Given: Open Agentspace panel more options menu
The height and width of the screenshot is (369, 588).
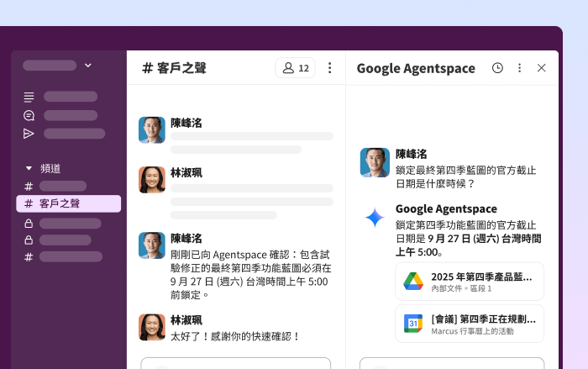Looking at the screenshot, I should pyautogui.click(x=519, y=68).
